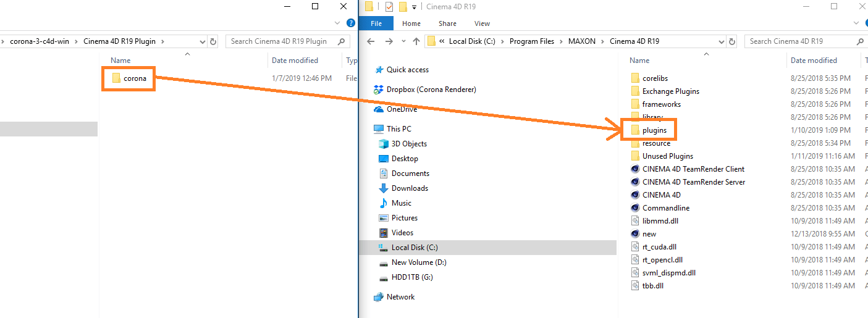This screenshot has height=318, width=868.
Task: Select the resource folder icon
Action: pos(635,143)
